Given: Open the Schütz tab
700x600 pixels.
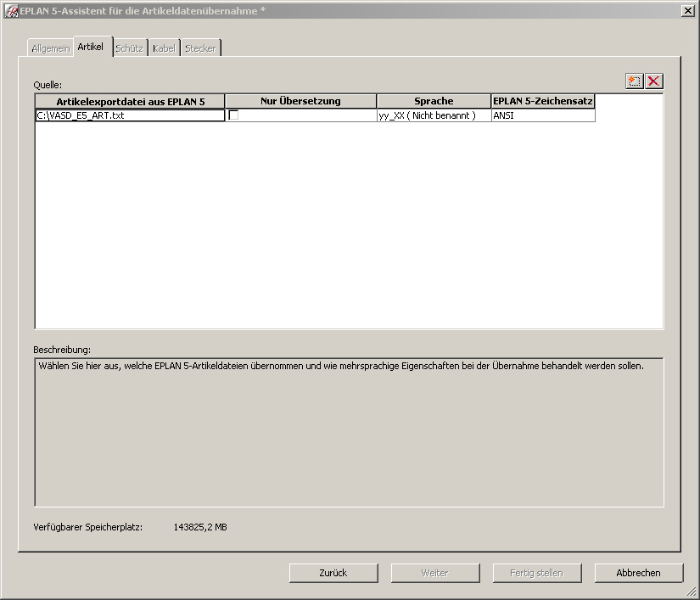Looking at the screenshot, I should (130, 48).
